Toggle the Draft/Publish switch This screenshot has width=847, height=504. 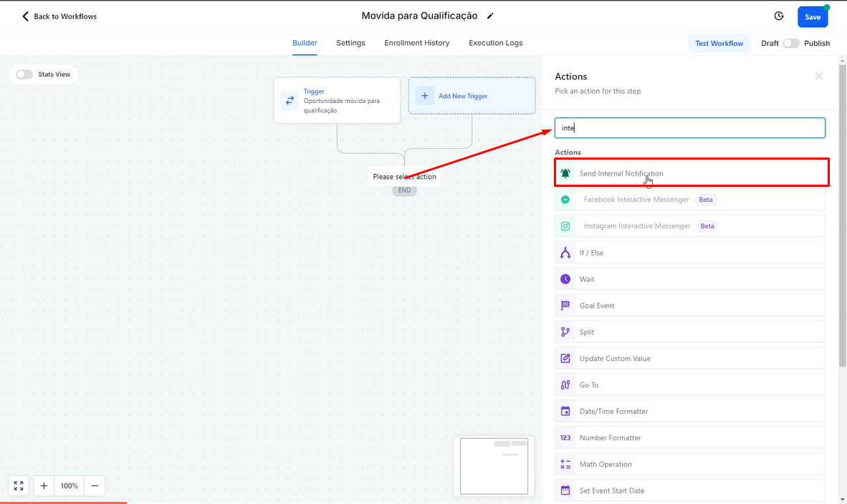[791, 43]
